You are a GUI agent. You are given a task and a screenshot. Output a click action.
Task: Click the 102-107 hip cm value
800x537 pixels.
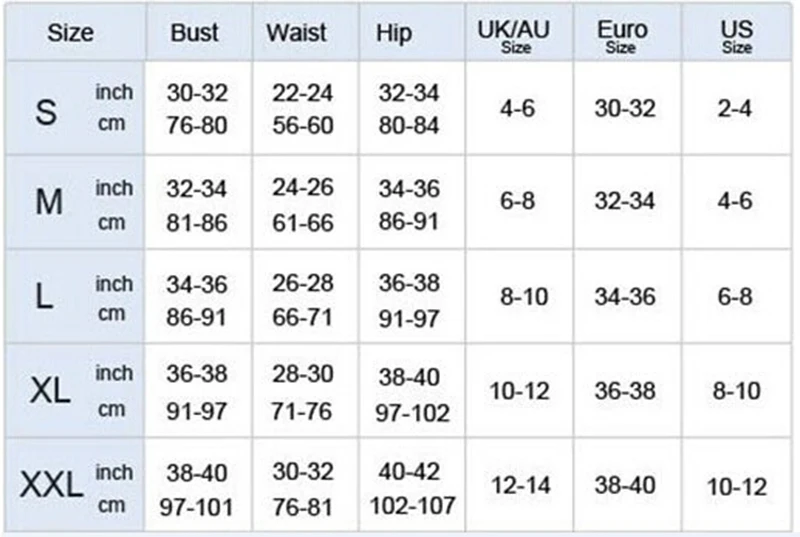(x=412, y=506)
